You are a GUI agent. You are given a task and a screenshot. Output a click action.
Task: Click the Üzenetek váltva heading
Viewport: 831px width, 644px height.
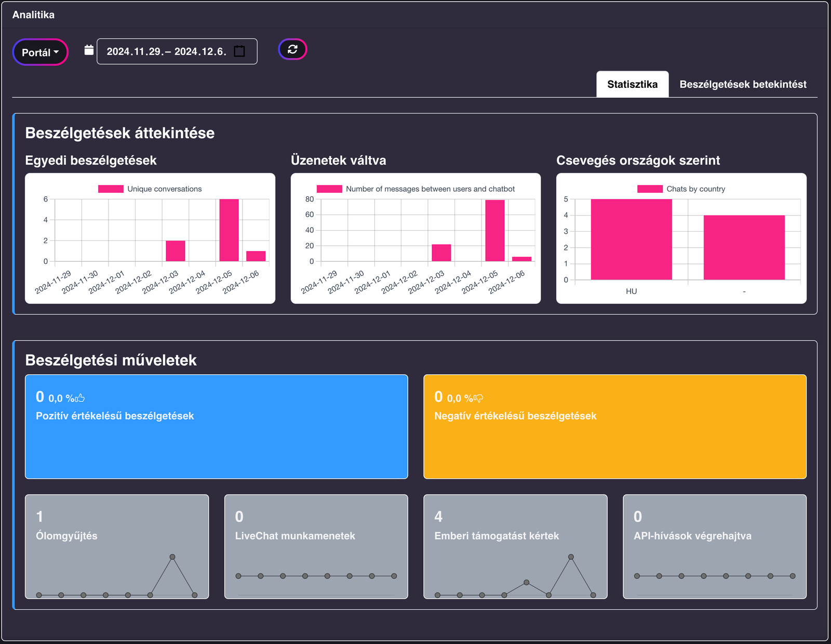click(339, 160)
